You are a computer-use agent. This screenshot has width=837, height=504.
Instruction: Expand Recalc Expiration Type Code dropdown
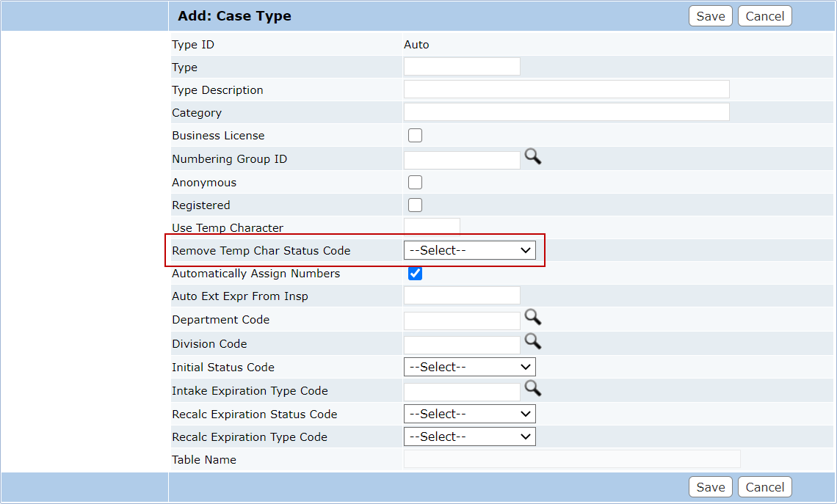coord(469,437)
